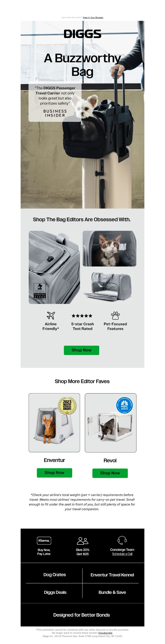Select Diggs Deals in the footer
This screenshot has width=165, height=644.
(55, 592)
